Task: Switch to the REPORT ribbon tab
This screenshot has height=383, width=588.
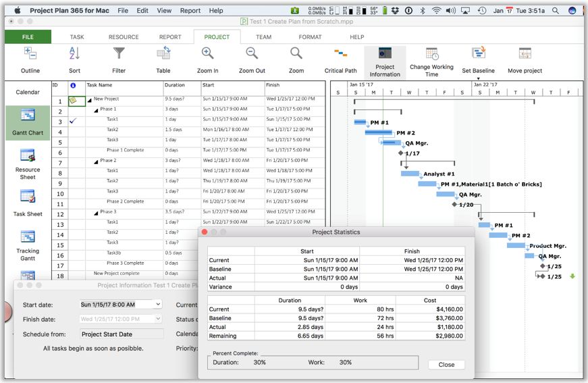Action: coord(170,36)
